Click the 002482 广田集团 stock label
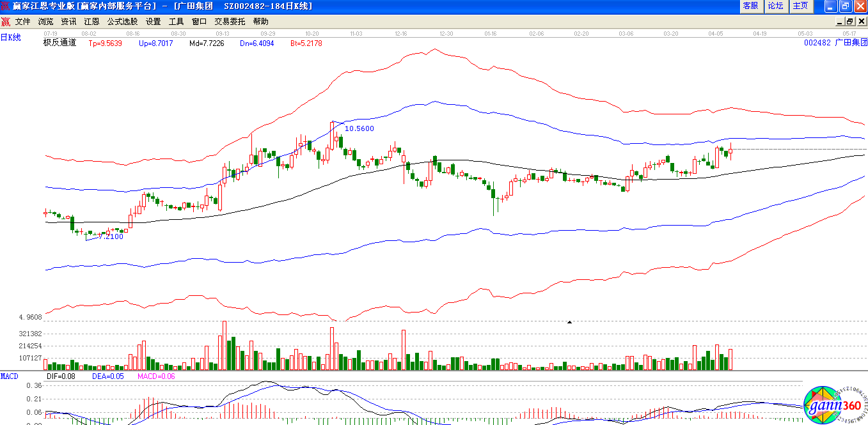 [x=836, y=42]
